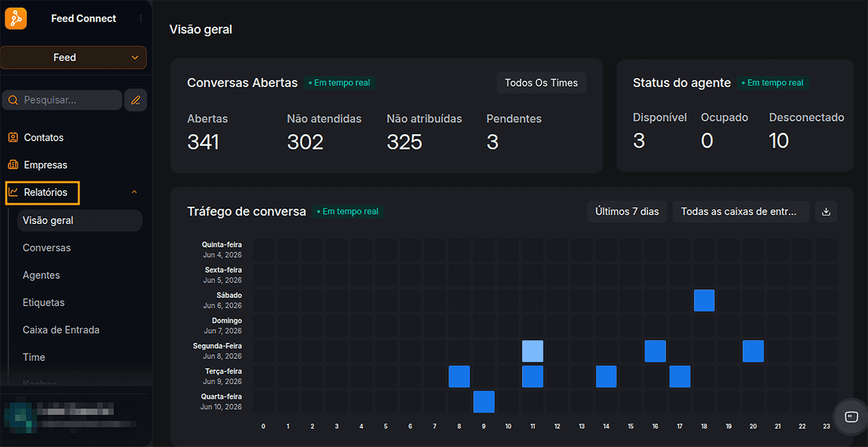
Task: Collapse the Relatórios section chevron
Action: coord(134,192)
